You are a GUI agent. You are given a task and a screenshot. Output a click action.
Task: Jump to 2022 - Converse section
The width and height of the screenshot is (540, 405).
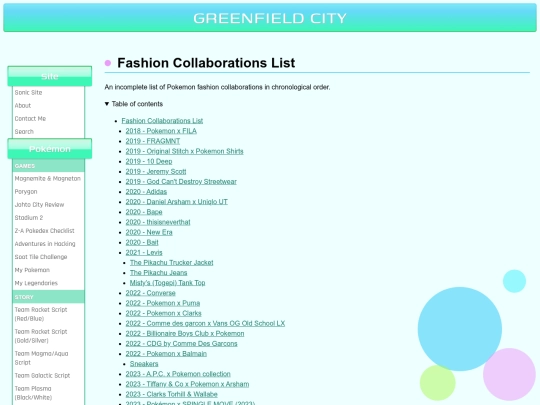[150, 293]
